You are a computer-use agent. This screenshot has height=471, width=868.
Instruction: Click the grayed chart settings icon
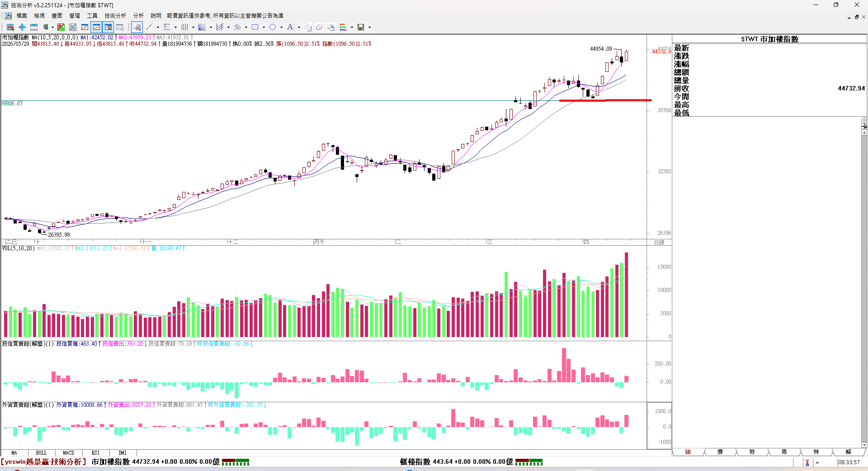[x=120, y=27]
